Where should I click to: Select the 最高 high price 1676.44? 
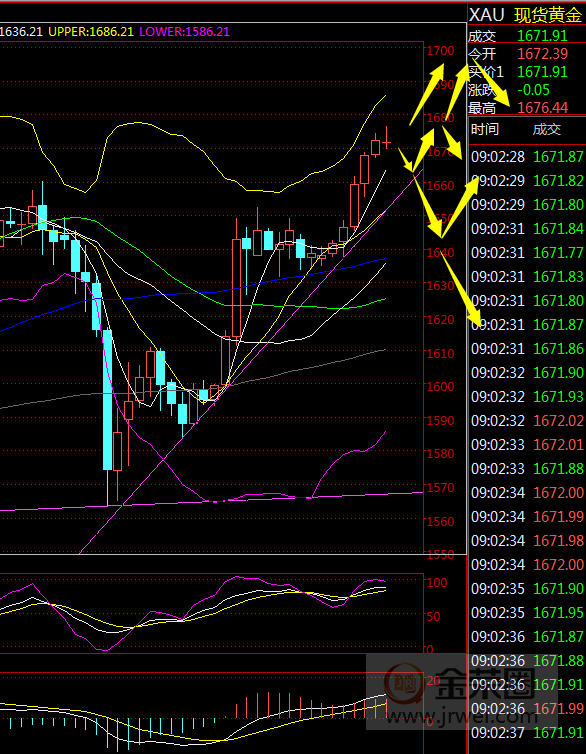[543, 108]
